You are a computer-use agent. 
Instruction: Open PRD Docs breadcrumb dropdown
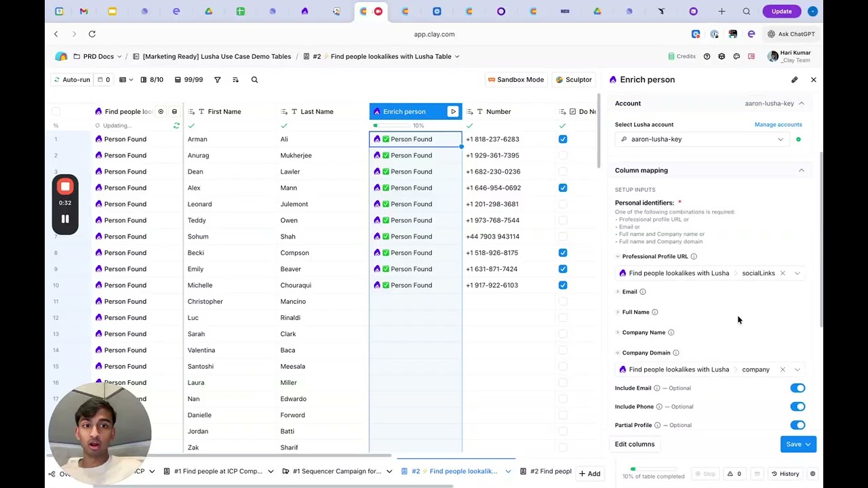click(x=120, y=56)
